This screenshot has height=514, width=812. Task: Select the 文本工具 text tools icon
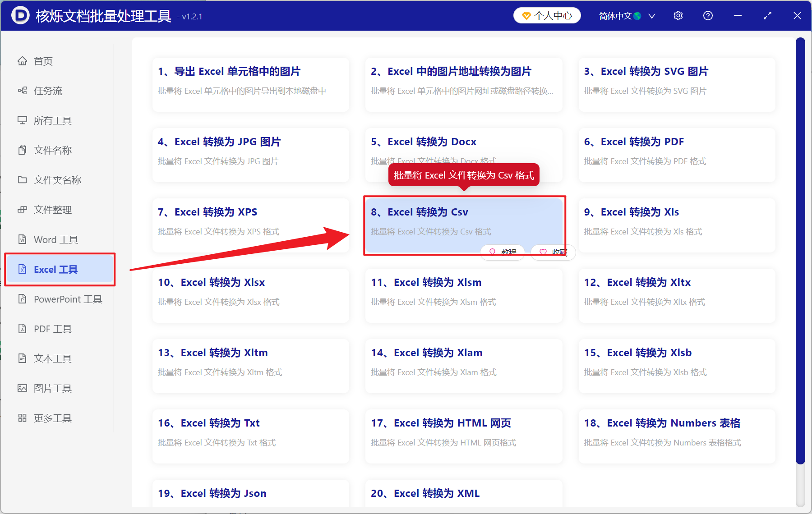pyautogui.click(x=23, y=358)
